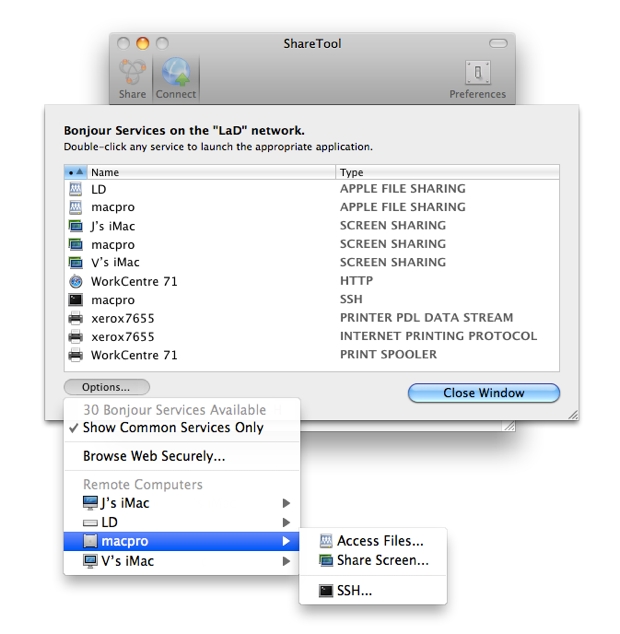Click the Share toolbar icon
This screenshot has height=634, width=620.
click(x=132, y=72)
